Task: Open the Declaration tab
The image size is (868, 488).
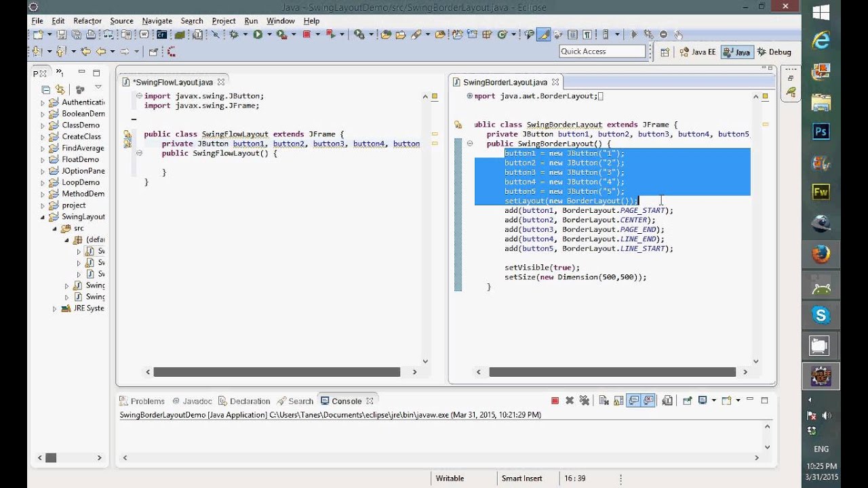Action: pos(244,401)
